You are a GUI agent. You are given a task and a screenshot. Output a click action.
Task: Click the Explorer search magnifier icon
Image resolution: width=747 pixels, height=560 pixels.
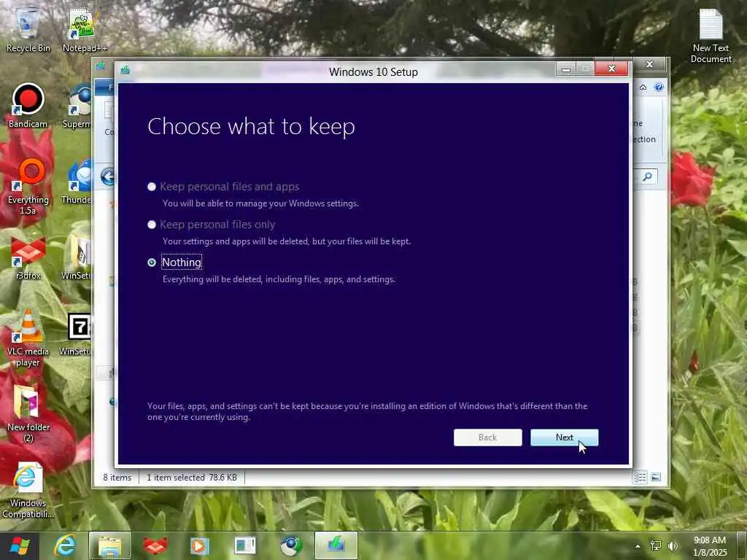pyautogui.click(x=647, y=176)
